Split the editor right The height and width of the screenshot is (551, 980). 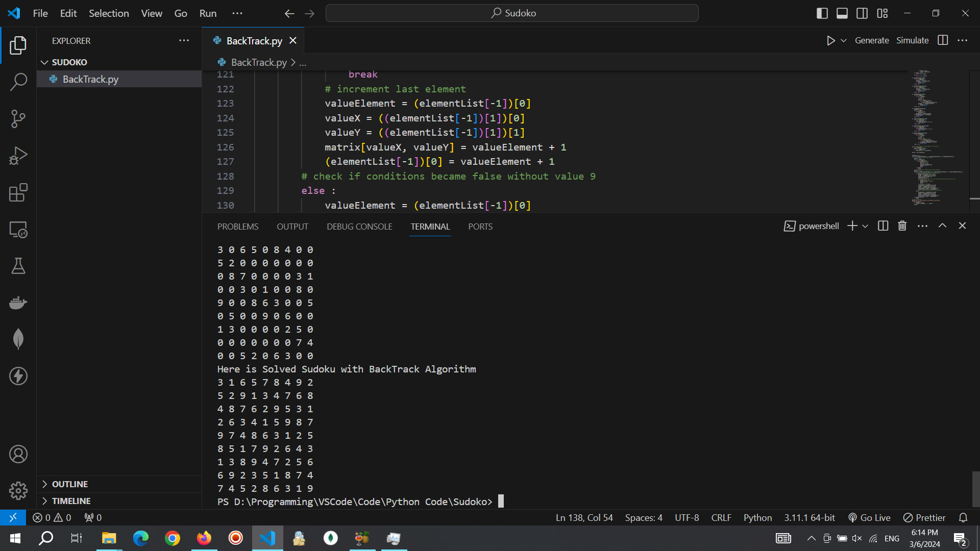tap(943, 40)
